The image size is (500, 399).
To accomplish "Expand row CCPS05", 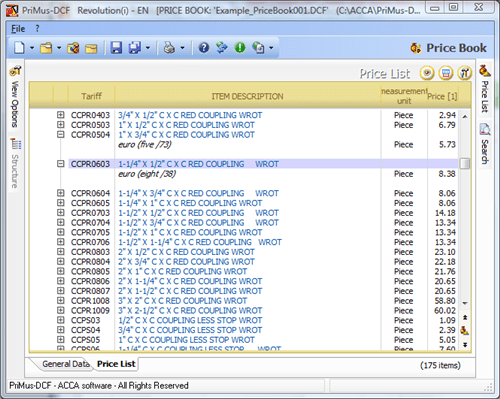I will (x=60, y=339).
